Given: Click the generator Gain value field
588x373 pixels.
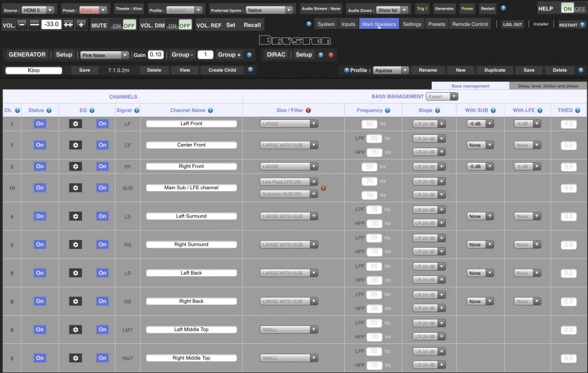Looking at the screenshot, I should [156, 55].
